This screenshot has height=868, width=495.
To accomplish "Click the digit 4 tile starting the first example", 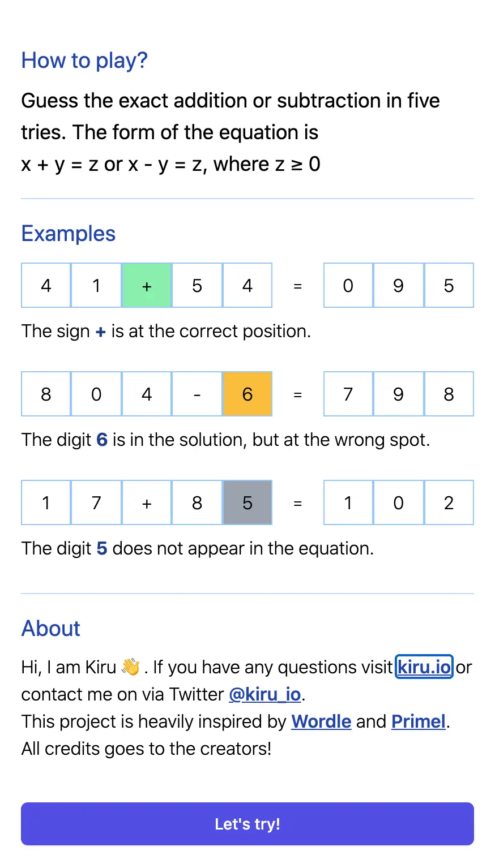I will tap(45, 285).
